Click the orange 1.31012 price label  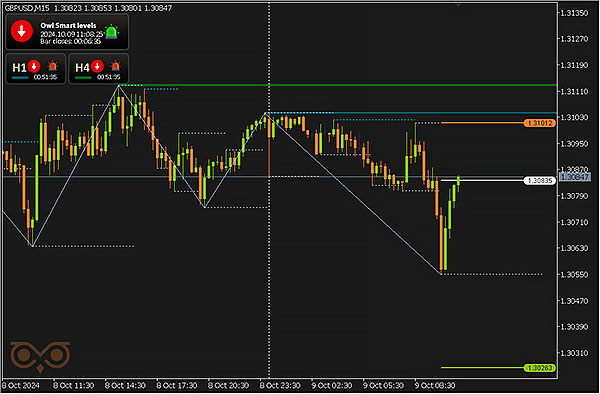point(540,123)
